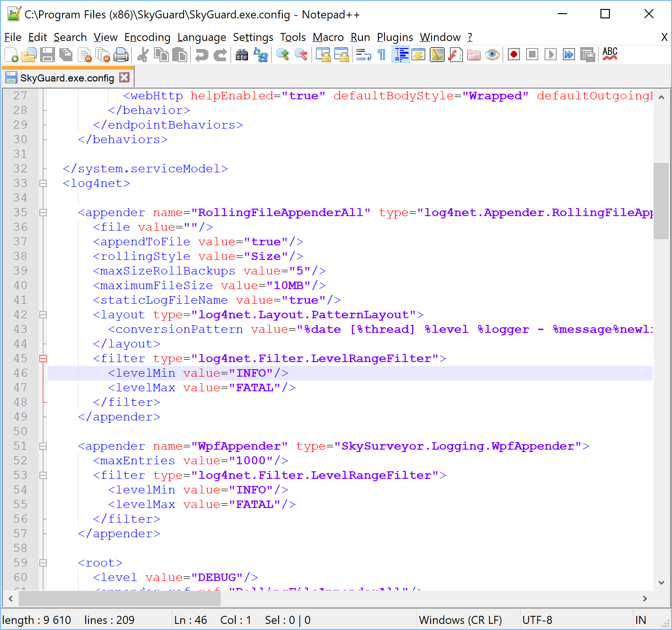Toggle ABC spell check icon
The width and height of the screenshot is (672, 630).
(610, 54)
